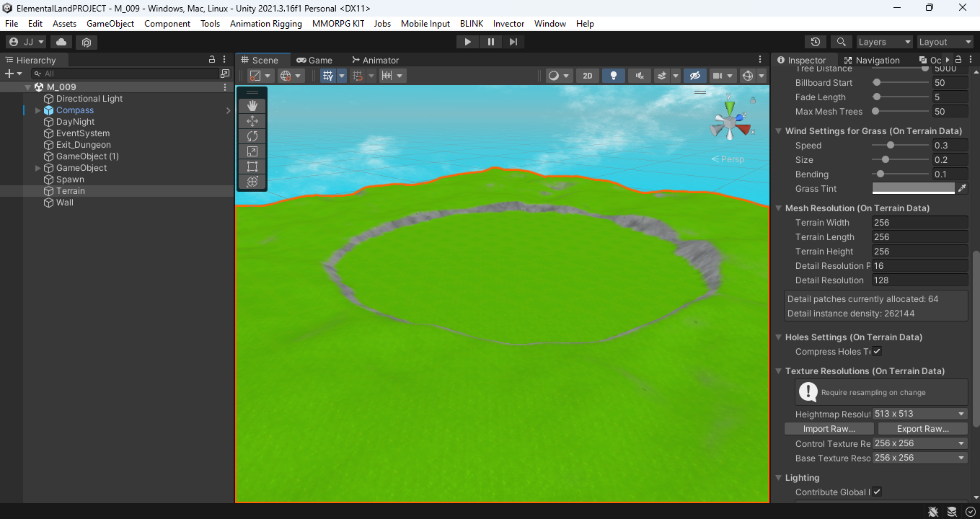Select the Hand tool in the Scene view
The width and height of the screenshot is (980, 519).
pos(252,105)
